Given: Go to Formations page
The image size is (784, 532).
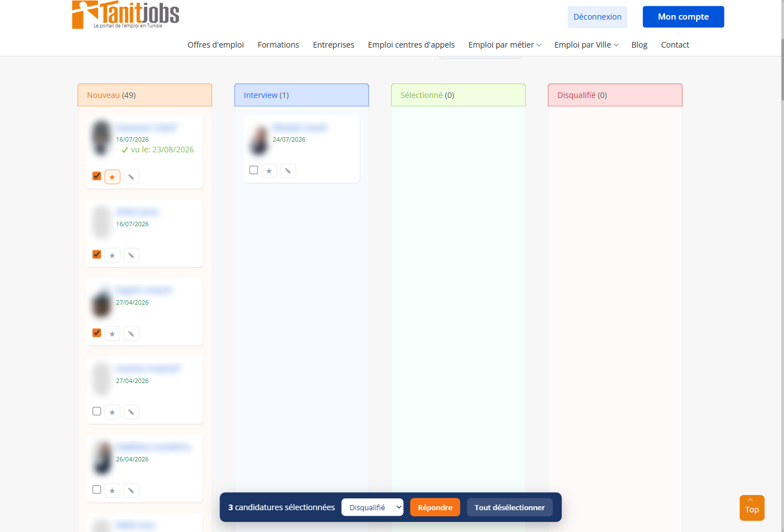Looking at the screenshot, I should tap(278, 45).
